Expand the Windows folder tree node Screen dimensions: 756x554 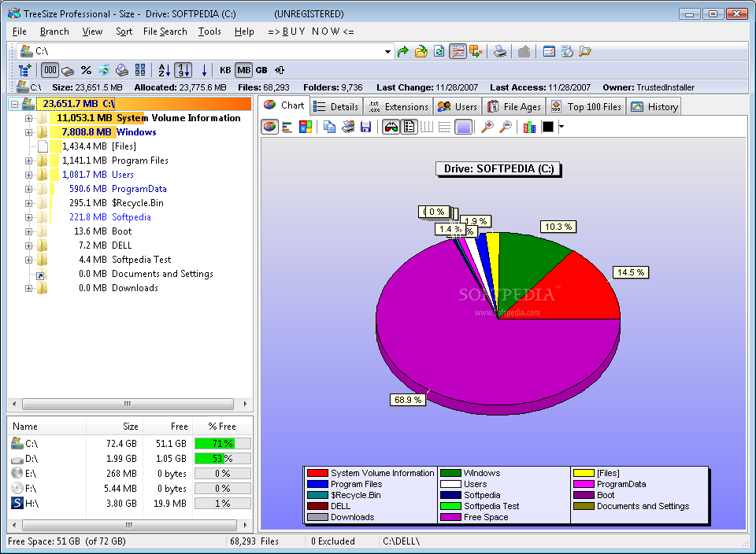[x=29, y=132]
